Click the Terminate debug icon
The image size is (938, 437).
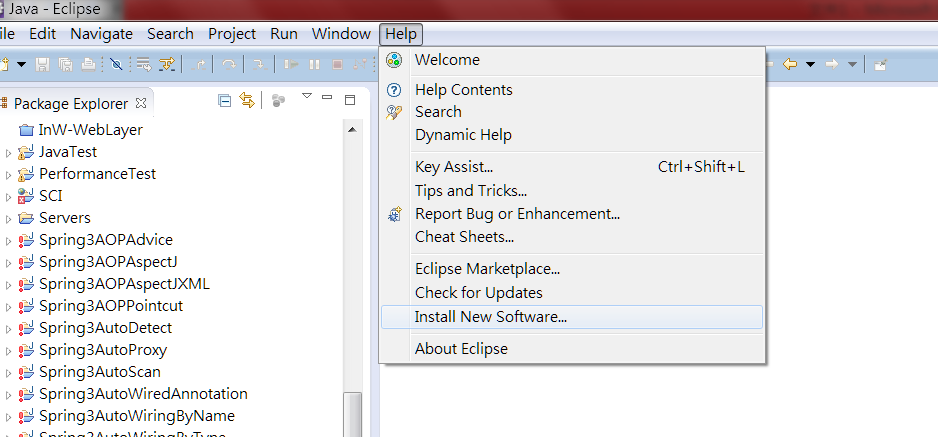(337, 65)
